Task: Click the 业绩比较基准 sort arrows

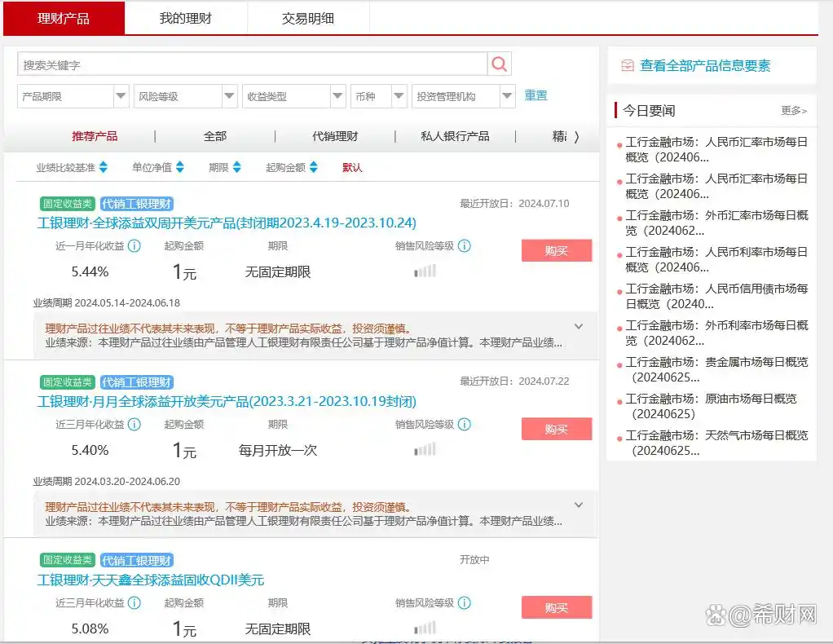Action: click(x=103, y=167)
